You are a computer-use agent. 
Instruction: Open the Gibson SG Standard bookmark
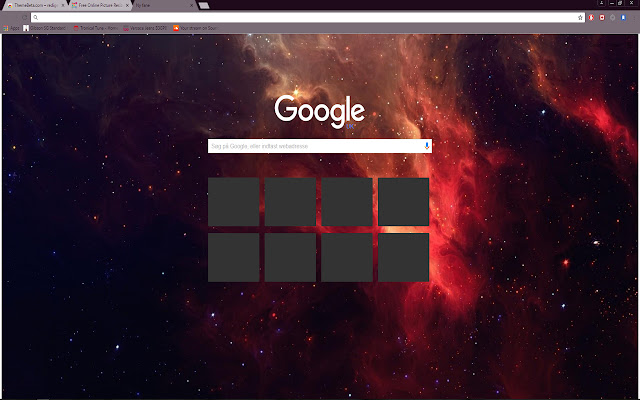pyautogui.click(x=44, y=28)
